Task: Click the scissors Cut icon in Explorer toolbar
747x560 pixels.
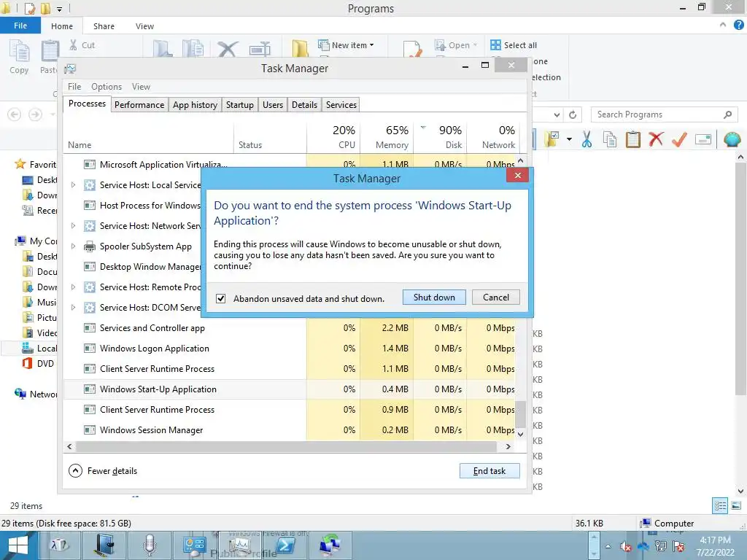Action: coord(587,139)
